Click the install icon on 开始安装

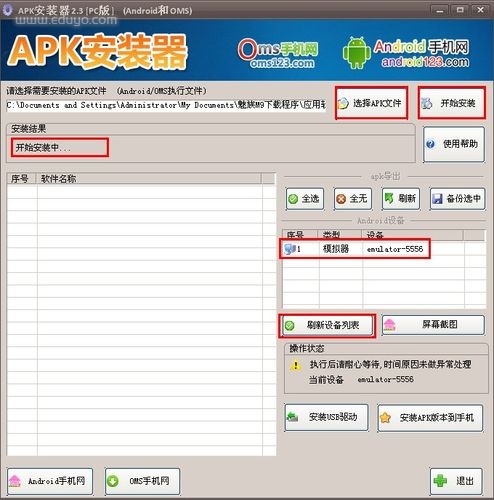tap(426, 104)
